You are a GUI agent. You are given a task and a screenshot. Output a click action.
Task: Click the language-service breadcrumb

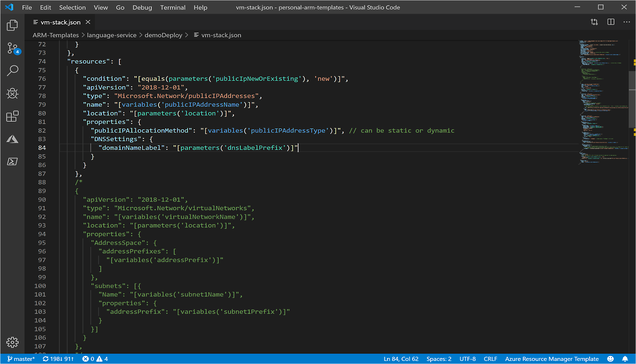[x=111, y=35]
